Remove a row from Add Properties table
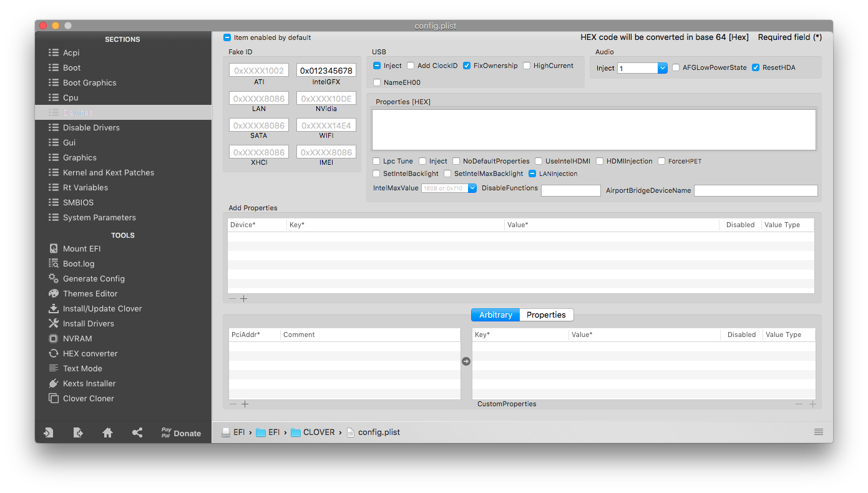 pos(232,299)
